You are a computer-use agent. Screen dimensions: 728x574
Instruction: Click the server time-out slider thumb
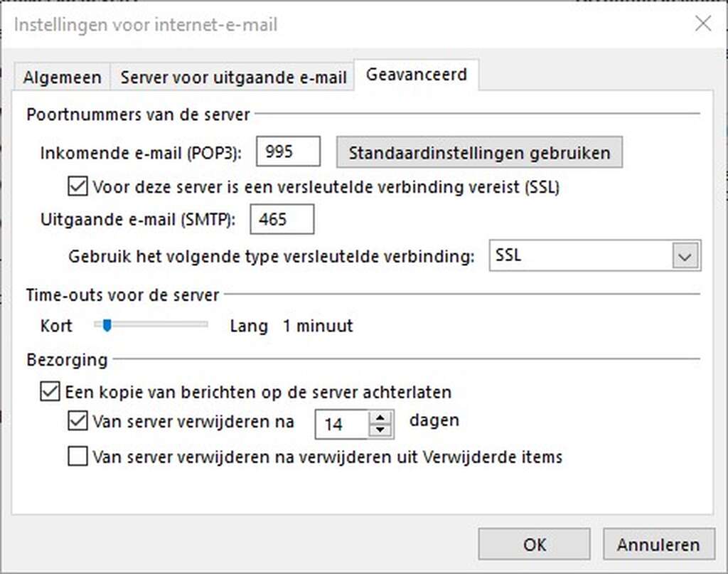coord(107,326)
